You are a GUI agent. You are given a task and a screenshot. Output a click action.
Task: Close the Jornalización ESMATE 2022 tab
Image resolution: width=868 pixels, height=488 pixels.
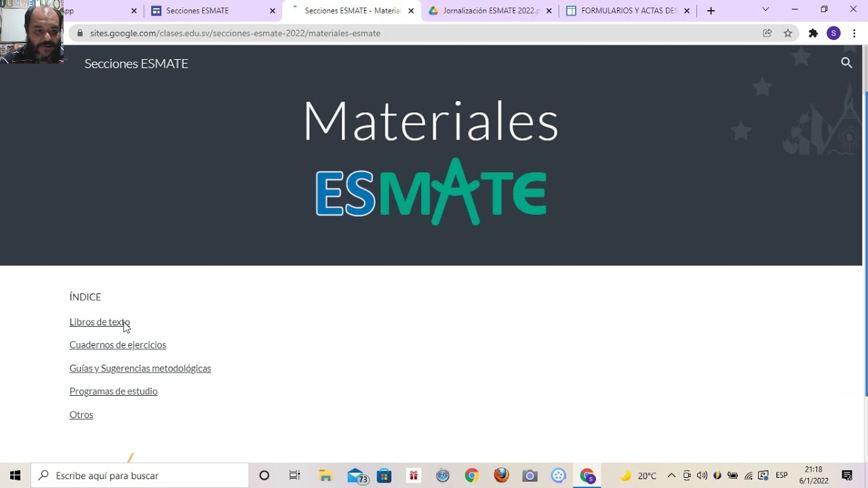[x=549, y=11]
